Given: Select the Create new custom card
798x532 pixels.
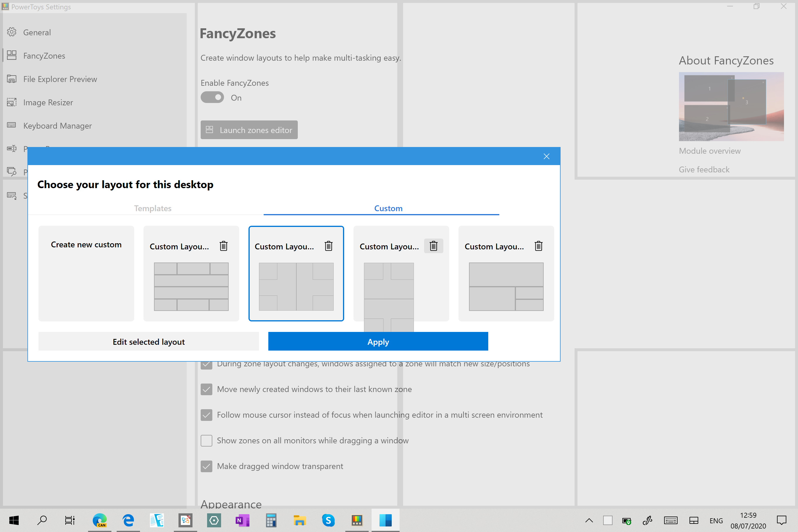Looking at the screenshot, I should [x=86, y=274].
